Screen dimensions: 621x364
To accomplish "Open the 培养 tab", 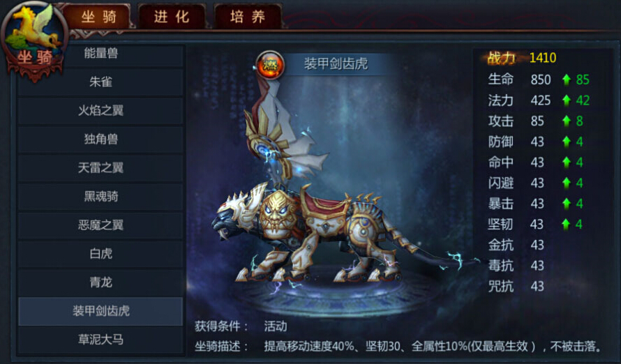I will pyautogui.click(x=248, y=17).
